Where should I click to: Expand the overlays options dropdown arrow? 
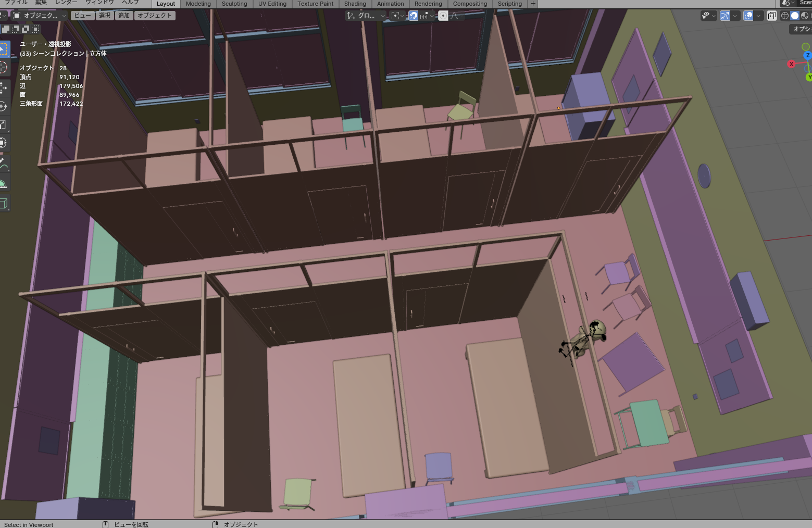(759, 16)
